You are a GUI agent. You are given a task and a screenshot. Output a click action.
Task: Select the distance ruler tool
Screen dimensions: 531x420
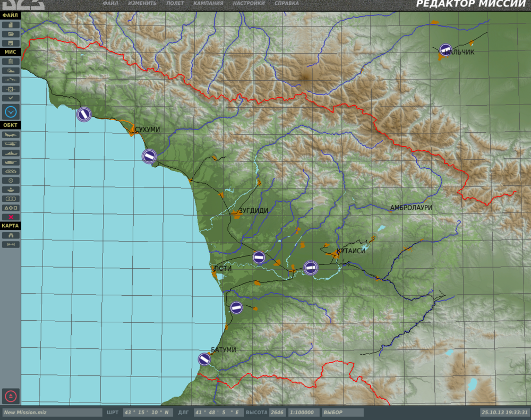[x=11, y=244]
